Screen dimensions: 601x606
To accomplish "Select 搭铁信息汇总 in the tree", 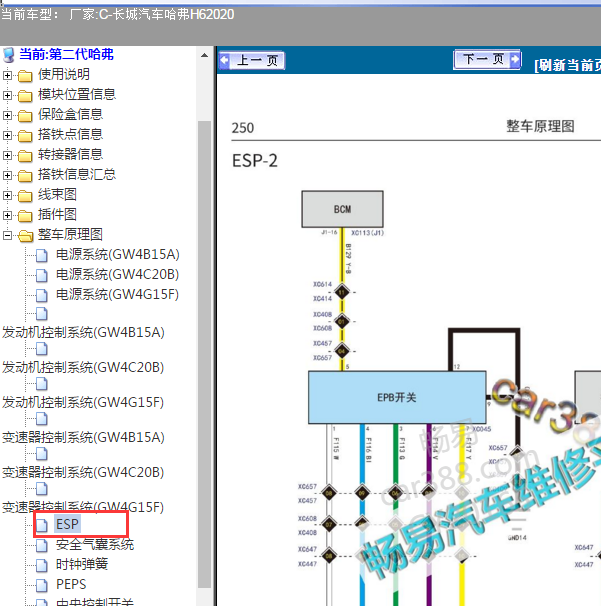I will point(77,175).
